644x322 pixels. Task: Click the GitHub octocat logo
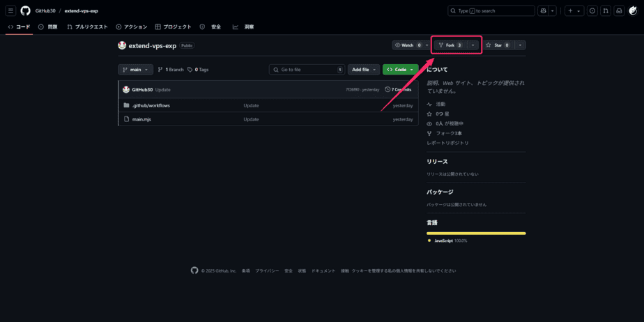(26, 10)
